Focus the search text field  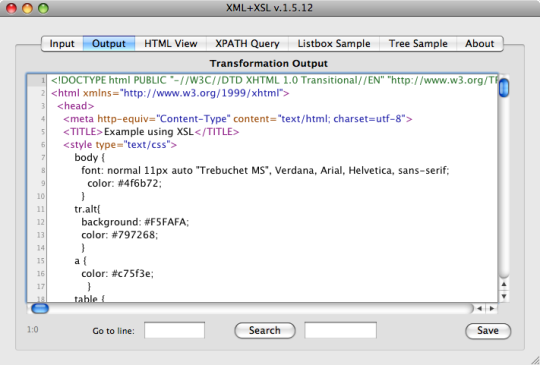340,331
